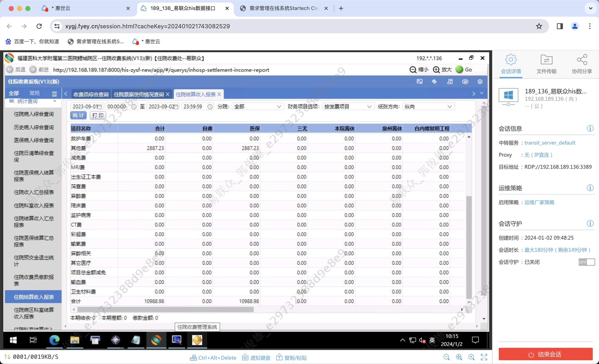Screen dimensions: 599x364
Task: Switch to 收费员综合查询 tab
Action: tap(91, 94)
